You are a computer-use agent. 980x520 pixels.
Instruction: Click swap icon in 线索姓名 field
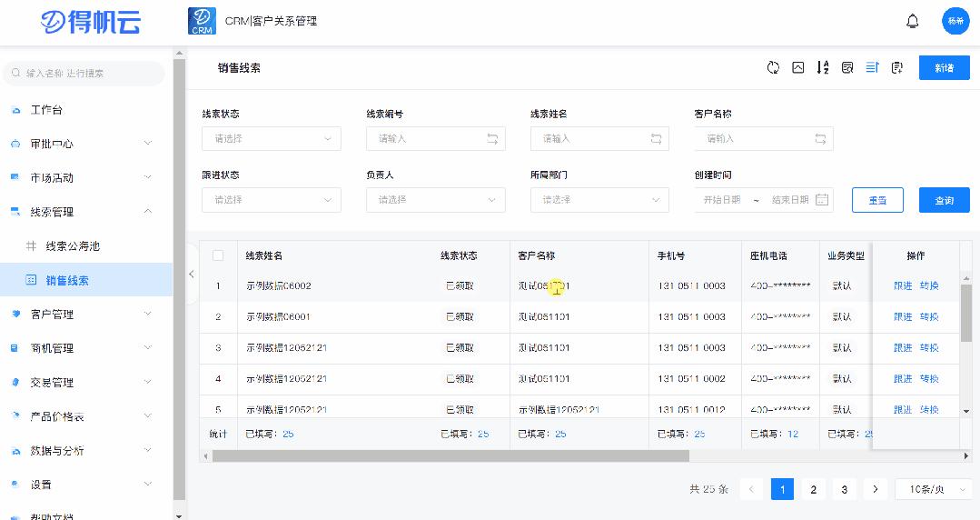[657, 139]
